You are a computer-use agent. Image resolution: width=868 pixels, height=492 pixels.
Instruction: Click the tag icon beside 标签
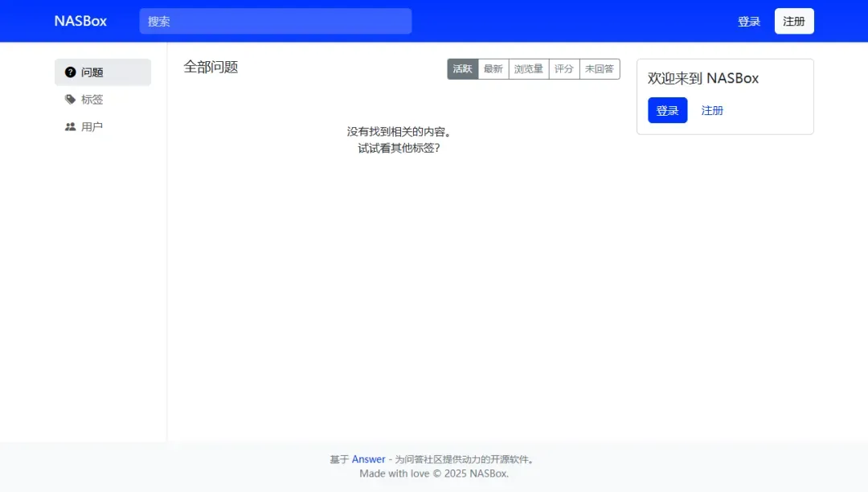tap(71, 100)
